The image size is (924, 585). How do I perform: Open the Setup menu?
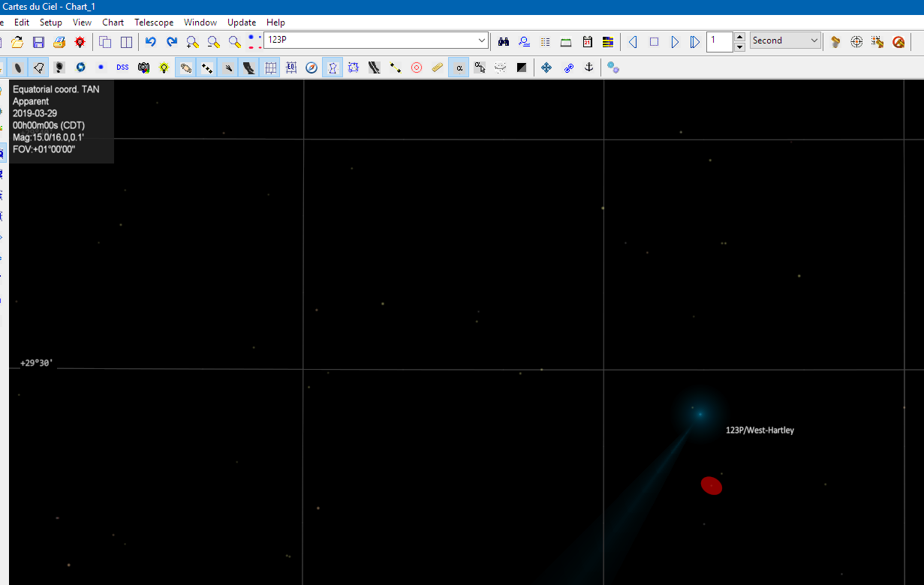tap(51, 22)
